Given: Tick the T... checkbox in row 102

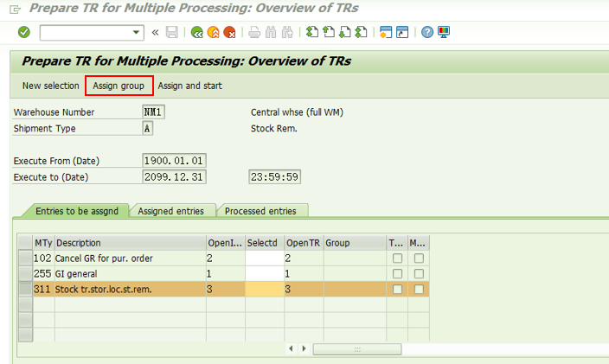Looking at the screenshot, I should [x=397, y=258].
